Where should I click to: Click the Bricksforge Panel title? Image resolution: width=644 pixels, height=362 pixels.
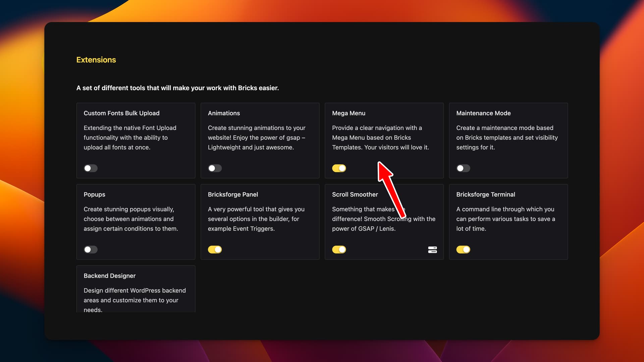click(x=233, y=195)
